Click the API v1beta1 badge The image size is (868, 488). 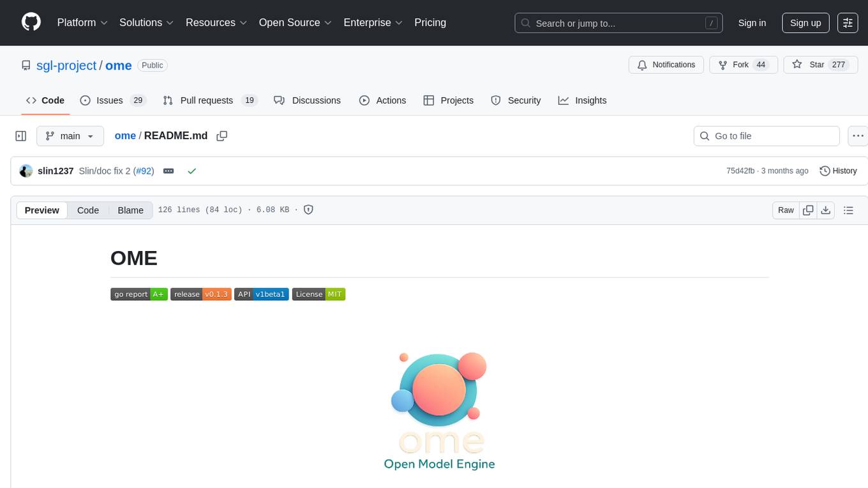[262, 294]
